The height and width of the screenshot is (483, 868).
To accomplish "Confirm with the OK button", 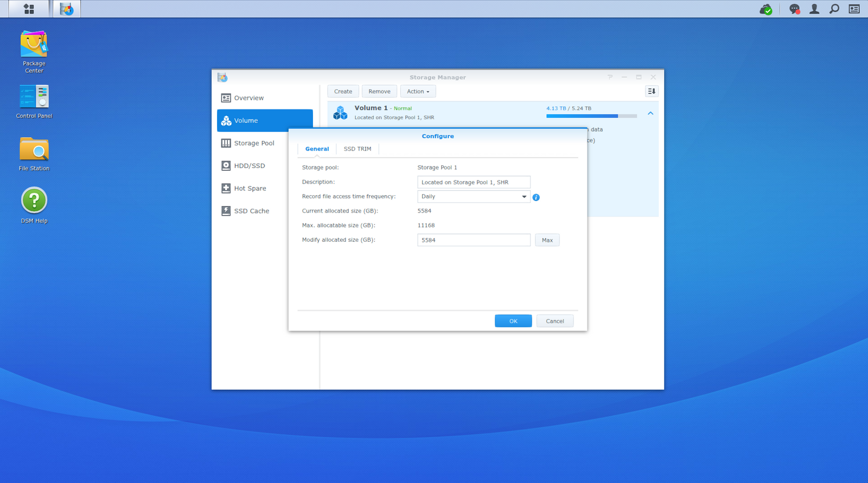I will pyautogui.click(x=513, y=321).
